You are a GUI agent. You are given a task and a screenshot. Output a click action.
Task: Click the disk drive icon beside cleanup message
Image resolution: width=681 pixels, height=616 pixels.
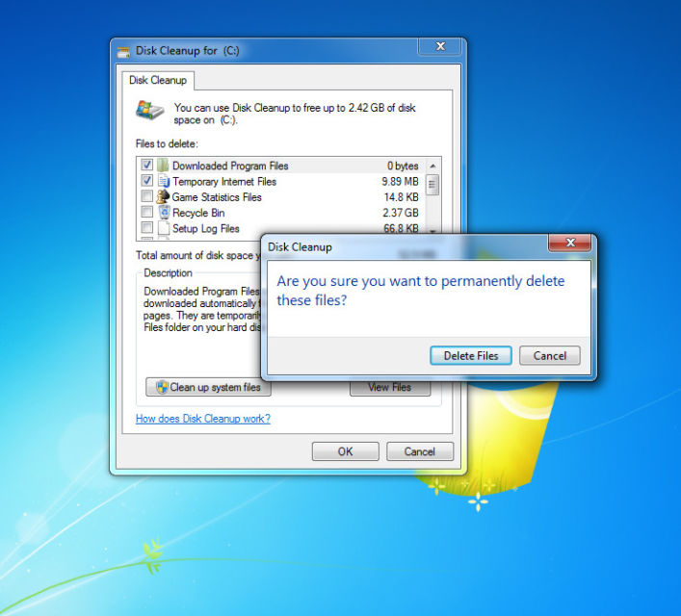(x=150, y=110)
